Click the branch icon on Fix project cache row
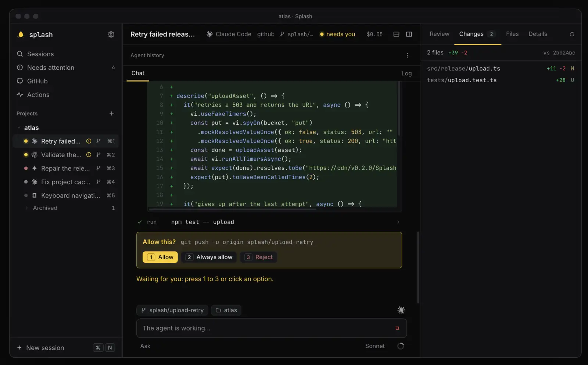The height and width of the screenshot is (365, 588). click(x=98, y=182)
